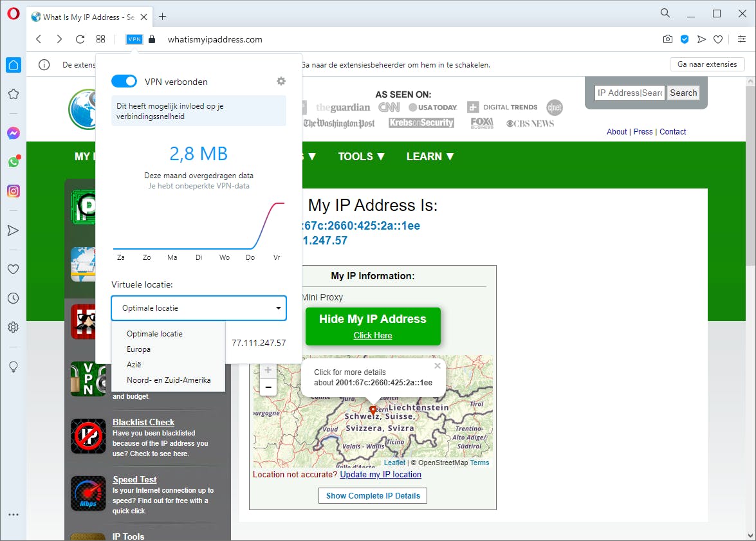Click the Blacklist Check IP icon
This screenshot has height=541, width=756.
(x=88, y=436)
